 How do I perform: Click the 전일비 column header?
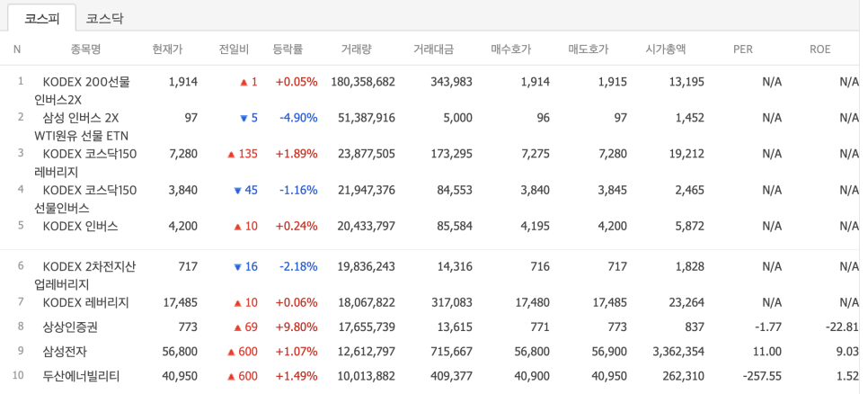[234, 49]
